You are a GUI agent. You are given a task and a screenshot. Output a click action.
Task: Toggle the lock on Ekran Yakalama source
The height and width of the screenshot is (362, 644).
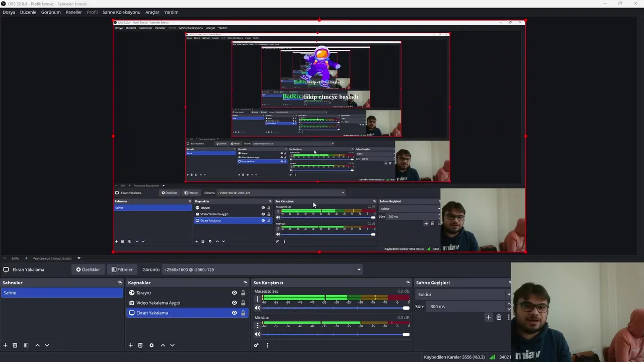click(x=243, y=313)
